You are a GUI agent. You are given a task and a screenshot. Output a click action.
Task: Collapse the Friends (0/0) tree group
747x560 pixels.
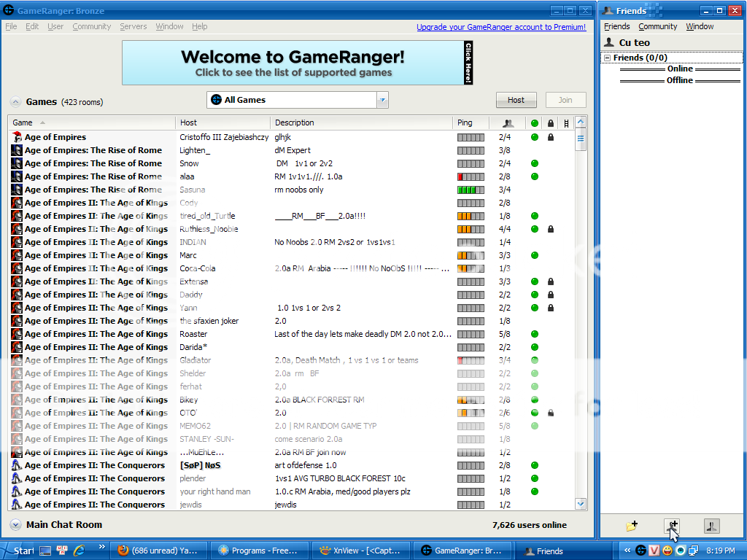click(608, 58)
